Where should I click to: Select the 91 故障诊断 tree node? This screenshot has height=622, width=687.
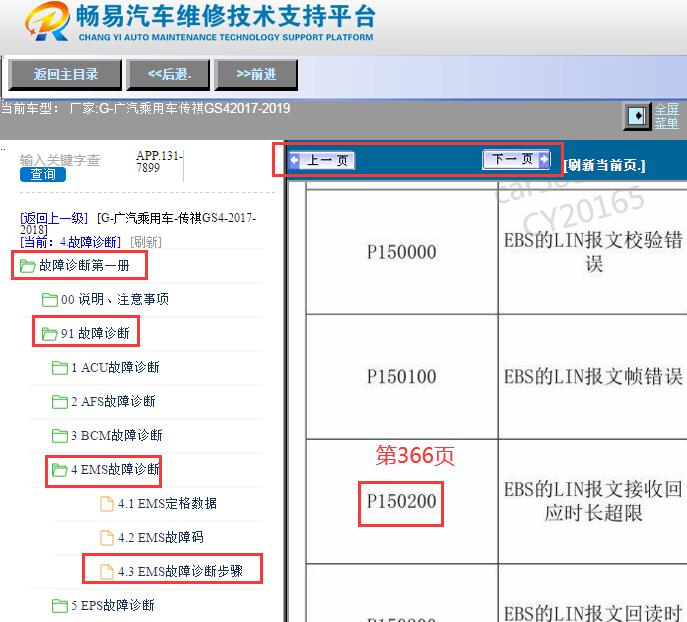[x=95, y=334]
